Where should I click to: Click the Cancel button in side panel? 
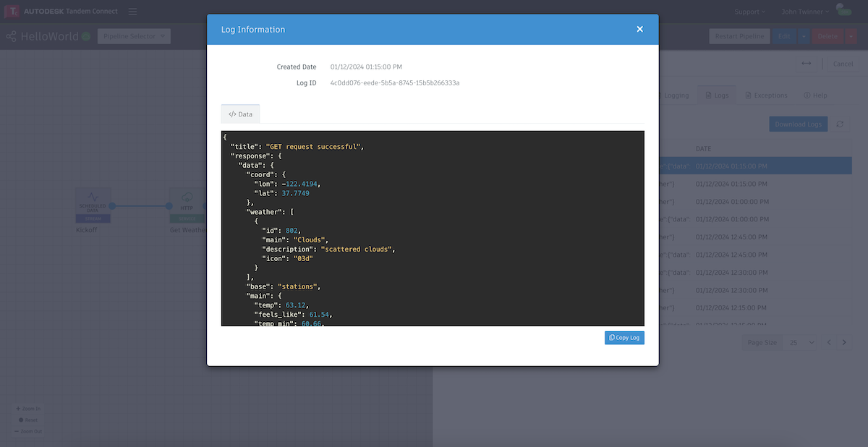pos(843,64)
